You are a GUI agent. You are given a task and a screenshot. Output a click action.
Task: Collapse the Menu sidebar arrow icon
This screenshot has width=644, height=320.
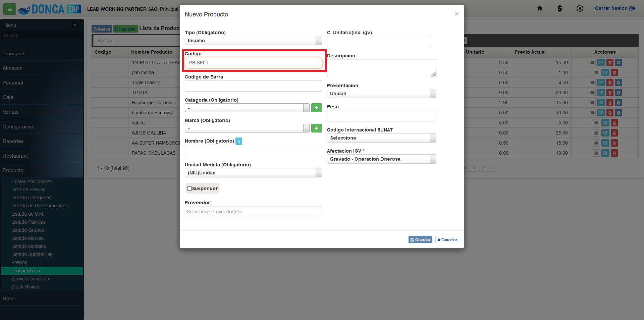point(75,25)
